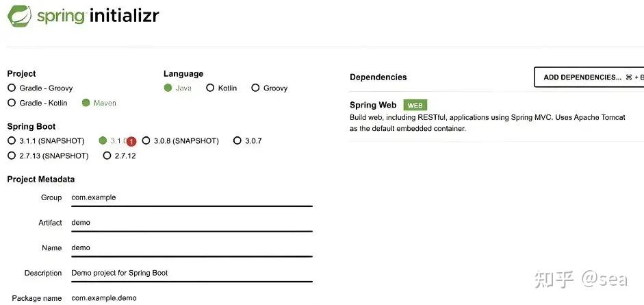This screenshot has height=305, width=644.
Task: Click the green WEB tag badge
Action: tap(415, 105)
